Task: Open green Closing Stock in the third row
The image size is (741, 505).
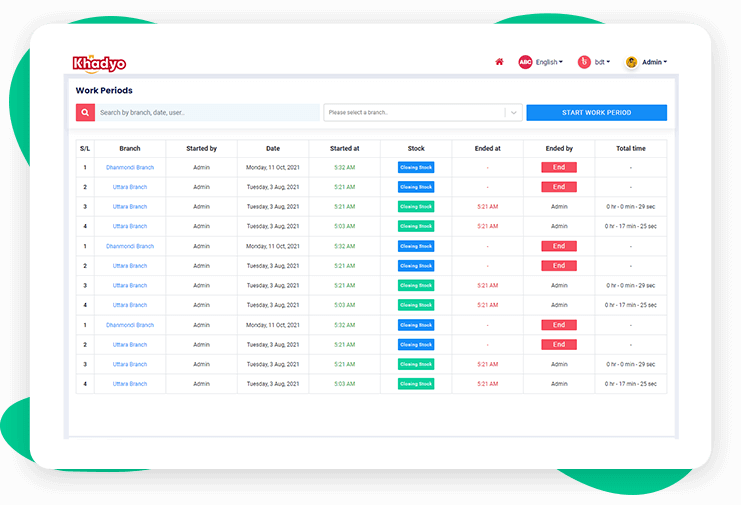Action: pyautogui.click(x=416, y=206)
